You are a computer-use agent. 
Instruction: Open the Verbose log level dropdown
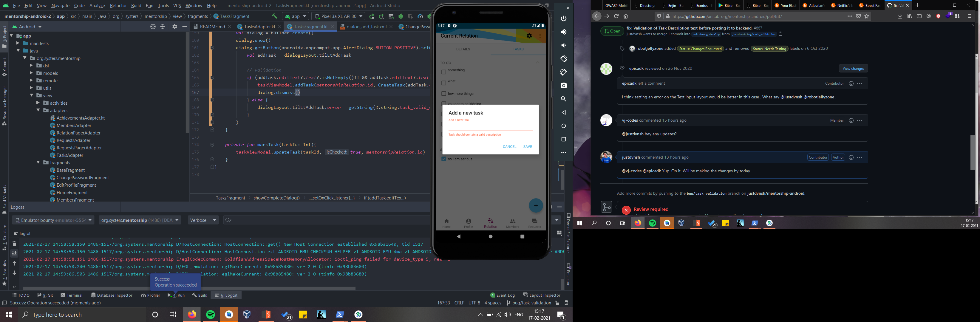coord(203,220)
